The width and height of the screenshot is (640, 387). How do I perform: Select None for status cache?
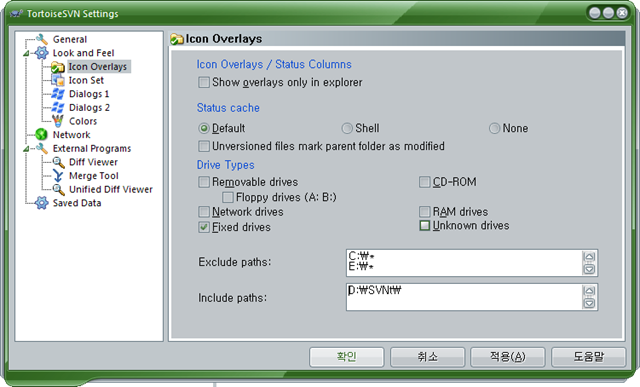tap(494, 128)
